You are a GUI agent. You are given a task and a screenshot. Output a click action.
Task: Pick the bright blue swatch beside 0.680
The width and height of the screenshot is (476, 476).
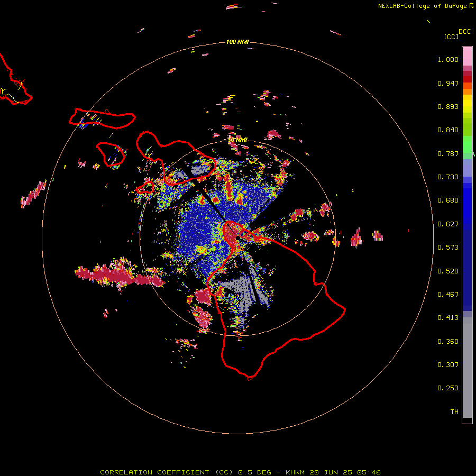(467, 204)
